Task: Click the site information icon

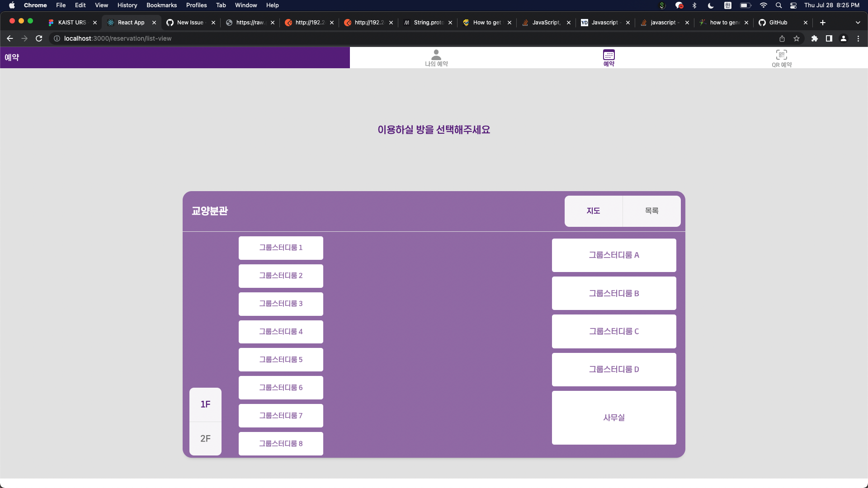Action: tap(57, 38)
